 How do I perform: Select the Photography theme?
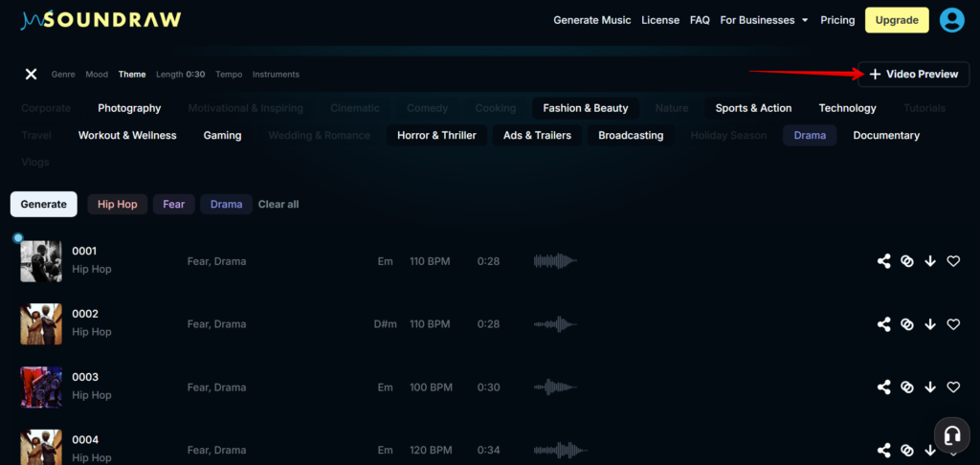129,108
